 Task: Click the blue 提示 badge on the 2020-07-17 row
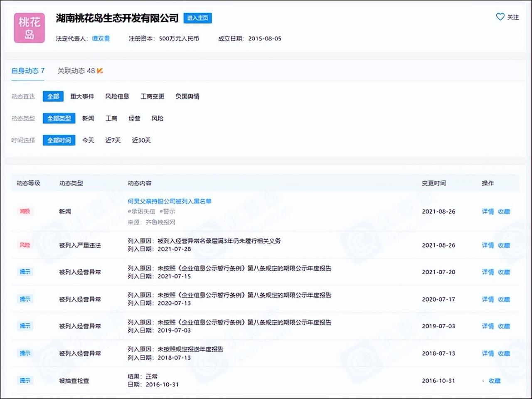[x=25, y=299]
